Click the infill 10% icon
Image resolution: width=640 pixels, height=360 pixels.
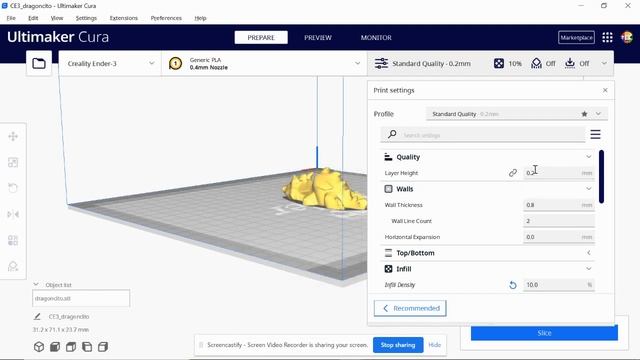[x=499, y=63]
